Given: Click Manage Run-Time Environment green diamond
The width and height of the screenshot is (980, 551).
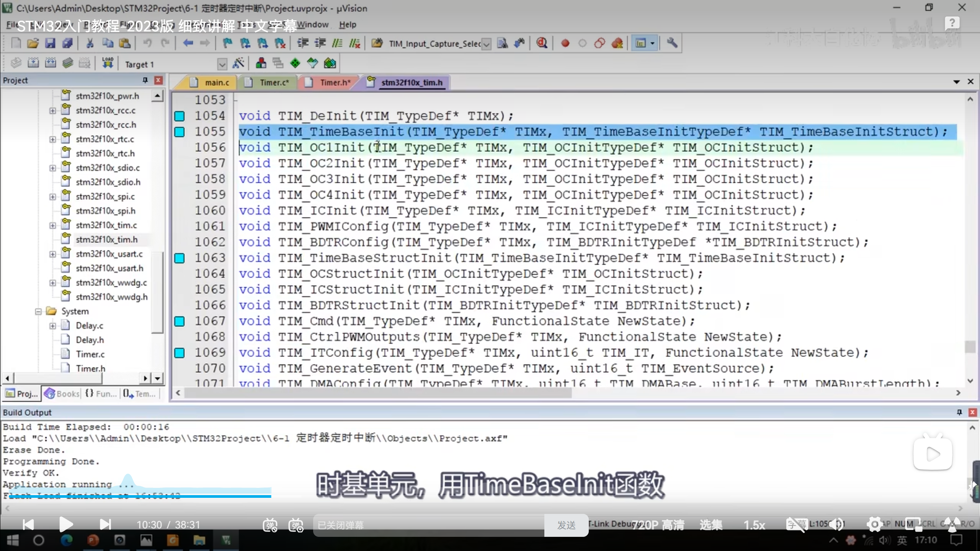Looking at the screenshot, I should tap(295, 63).
